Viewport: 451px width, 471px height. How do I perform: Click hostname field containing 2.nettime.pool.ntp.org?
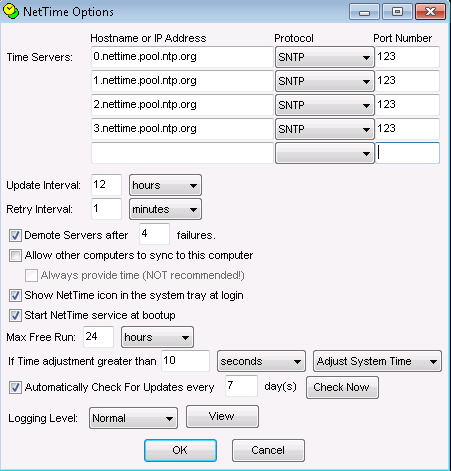coord(182,105)
